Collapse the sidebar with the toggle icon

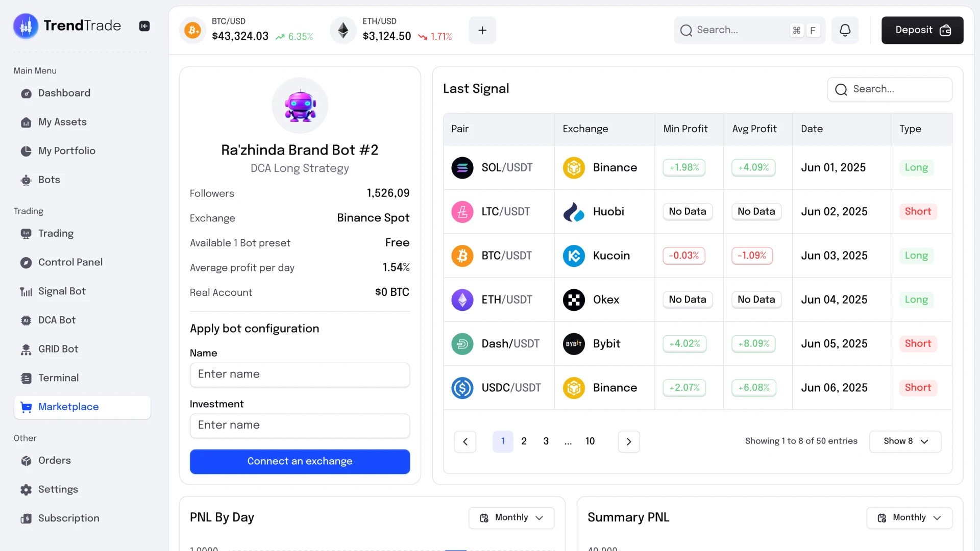click(144, 26)
